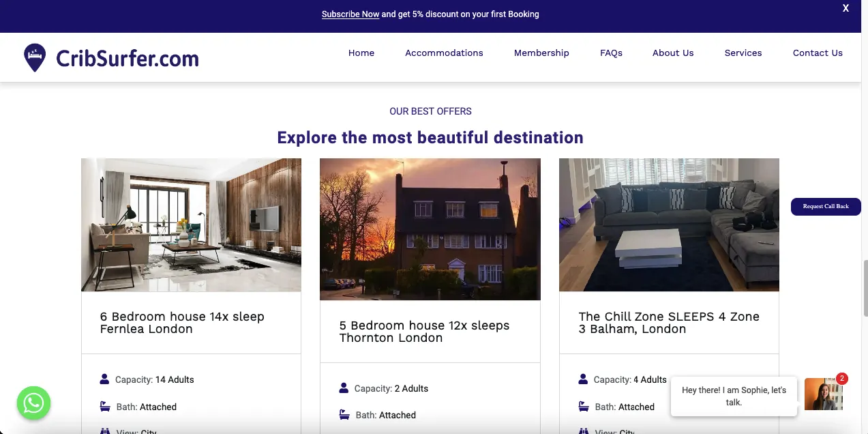The image size is (868, 434).
Task: View the modern living room photo thumbnail
Action: [x=191, y=225]
